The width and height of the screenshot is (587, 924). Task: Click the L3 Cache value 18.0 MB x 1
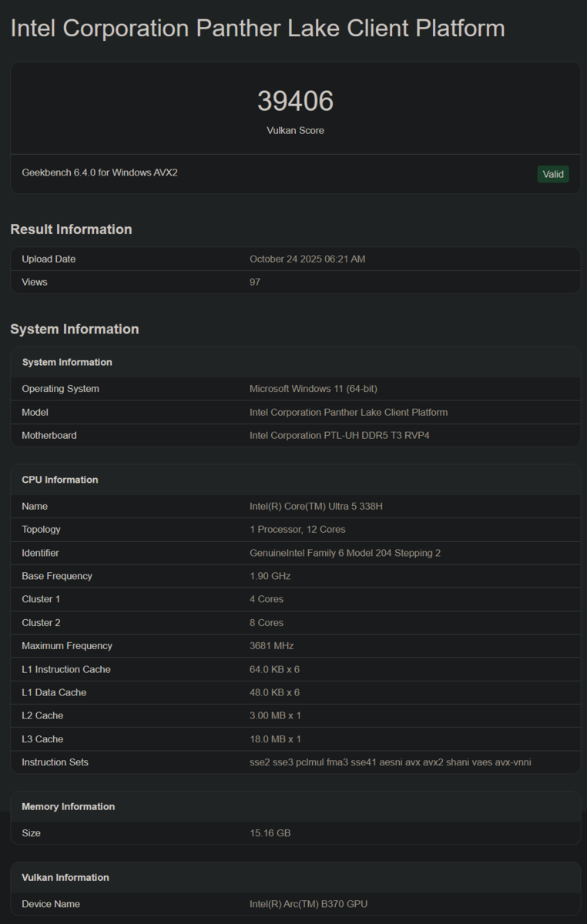(x=275, y=739)
